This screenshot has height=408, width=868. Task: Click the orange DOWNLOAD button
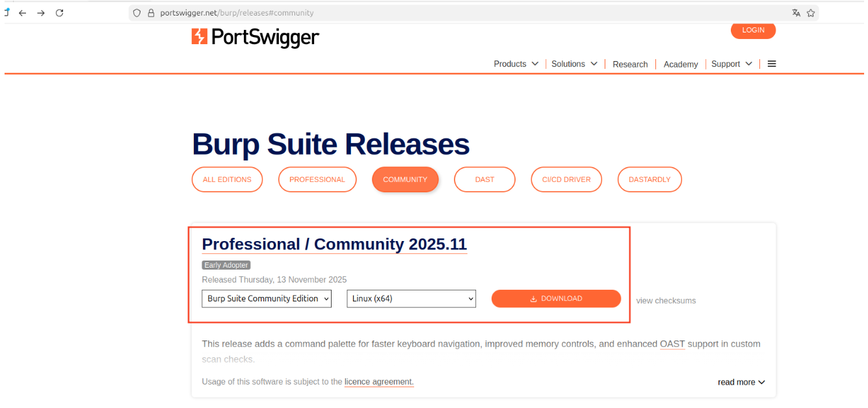(556, 299)
